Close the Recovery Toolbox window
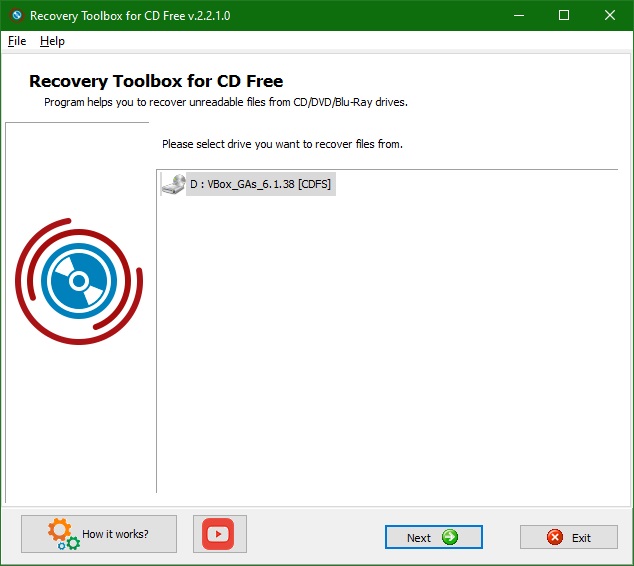Viewport: 634px width, 566px height. coord(610,16)
